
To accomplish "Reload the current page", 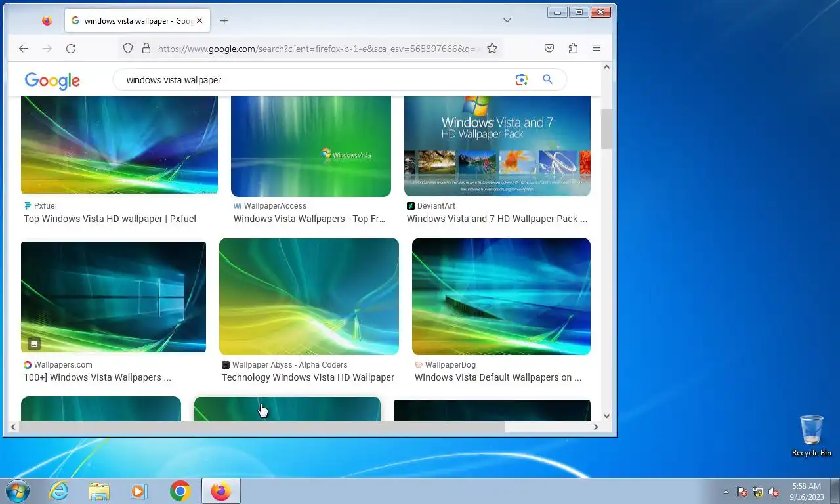I will 71,48.
